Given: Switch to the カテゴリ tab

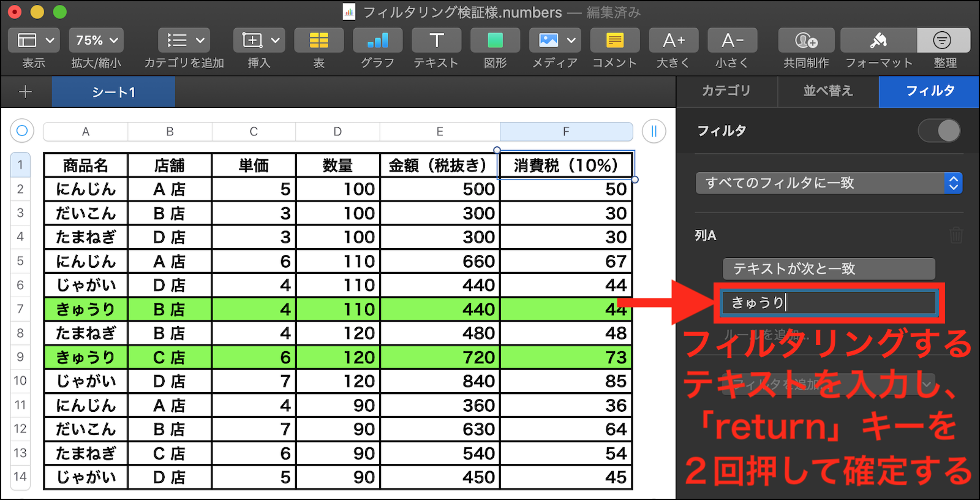Looking at the screenshot, I should pyautogui.click(x=726, y=91).
